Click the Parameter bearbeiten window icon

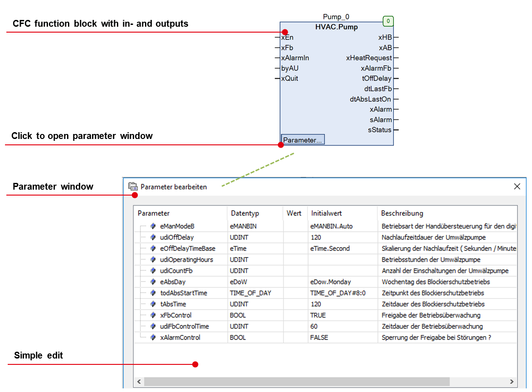tap(133, 186)
